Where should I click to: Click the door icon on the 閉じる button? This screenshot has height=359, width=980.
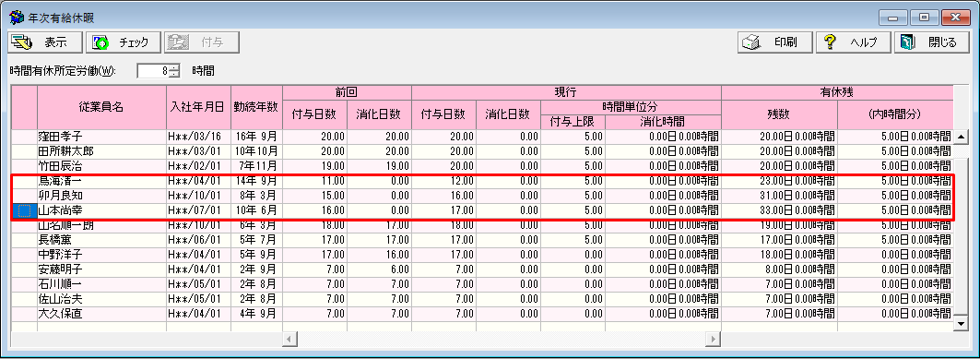pyautogui.click(x=908, y=42)
